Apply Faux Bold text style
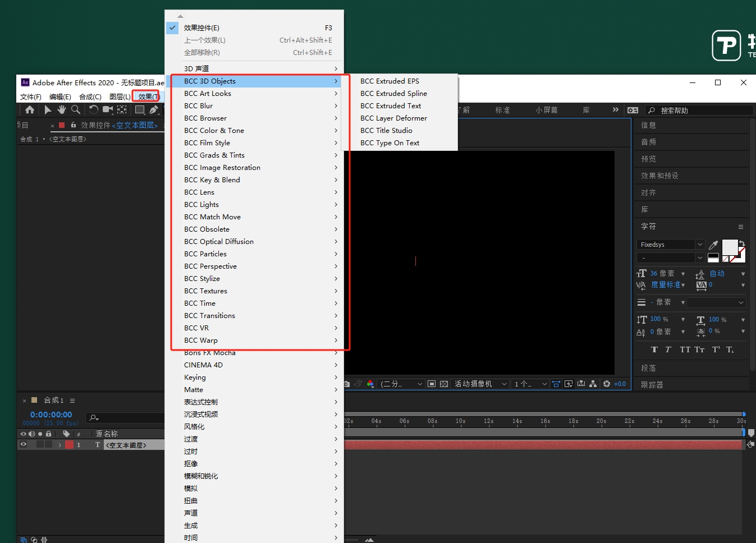The image size is (756, 543). pos(654,349)
